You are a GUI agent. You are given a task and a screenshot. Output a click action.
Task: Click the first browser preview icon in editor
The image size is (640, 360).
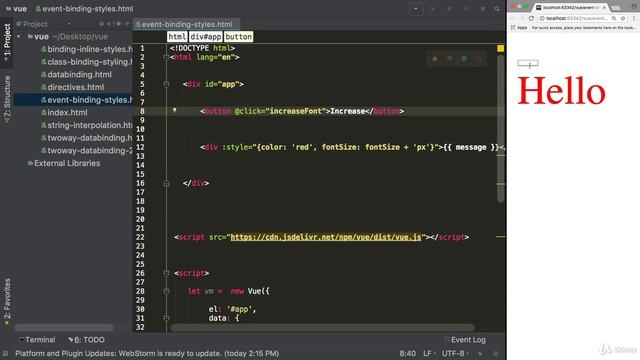coord(435,59)
